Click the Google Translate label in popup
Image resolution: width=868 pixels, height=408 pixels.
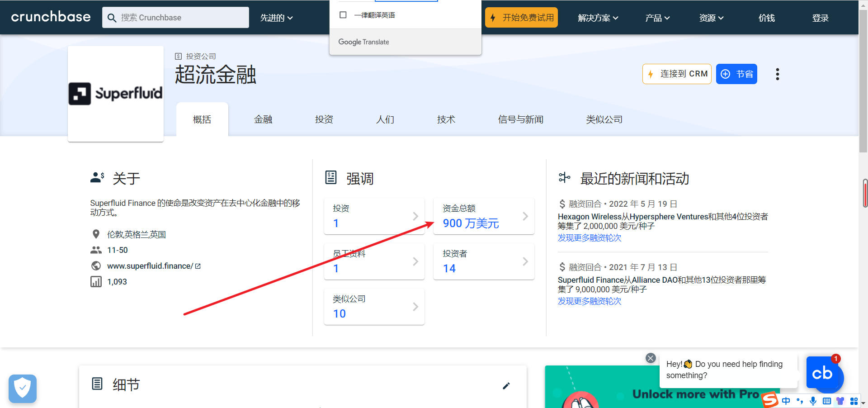click(363, 42)
